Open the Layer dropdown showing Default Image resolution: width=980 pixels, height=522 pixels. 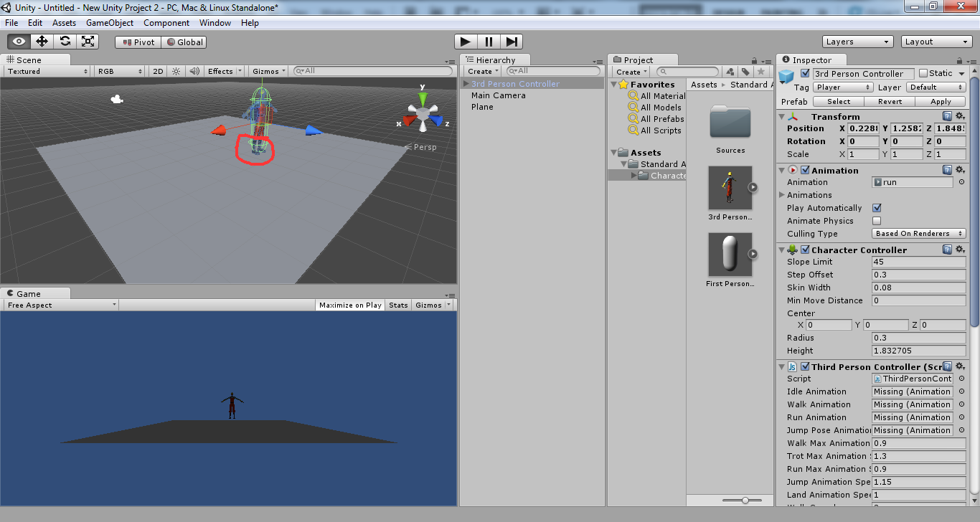(936, 87)
